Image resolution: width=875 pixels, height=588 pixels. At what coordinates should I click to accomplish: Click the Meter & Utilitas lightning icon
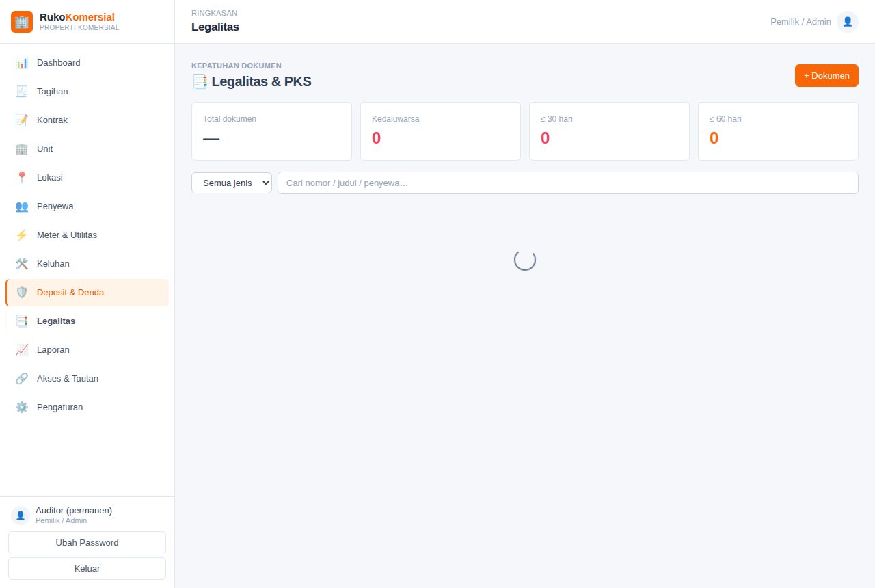(x=22, y=235)
